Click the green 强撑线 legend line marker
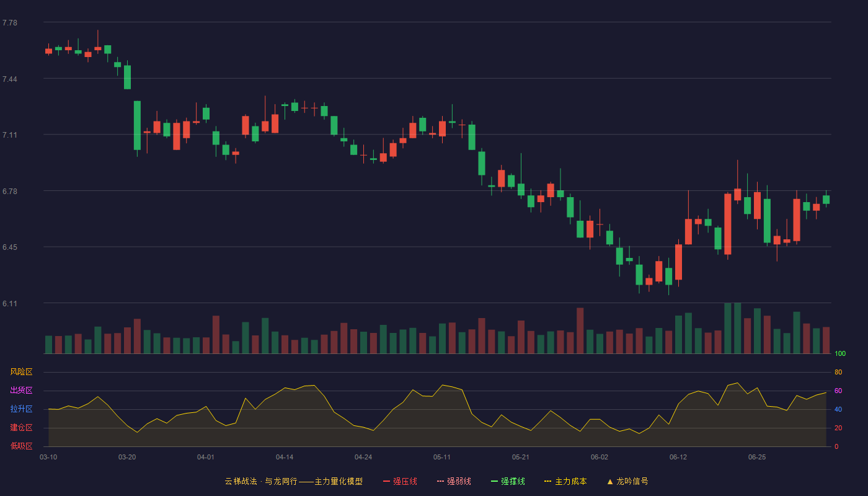Screen dimensions: 868x496 495,481
